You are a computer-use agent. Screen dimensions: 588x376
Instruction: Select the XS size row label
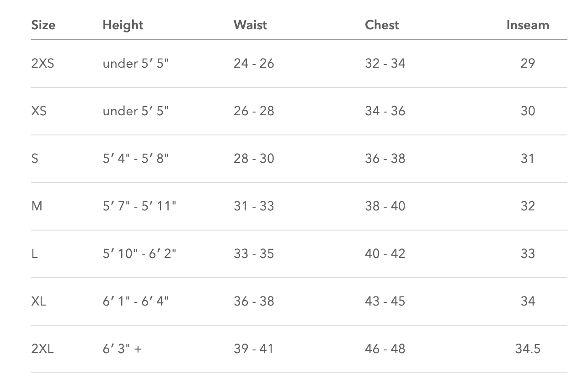39,111
